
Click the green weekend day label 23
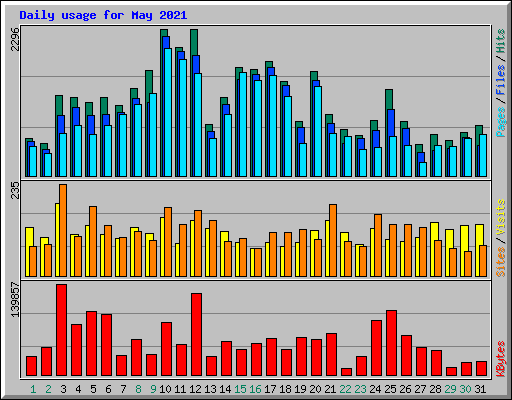pyautogui.click(x=360, y=389)
